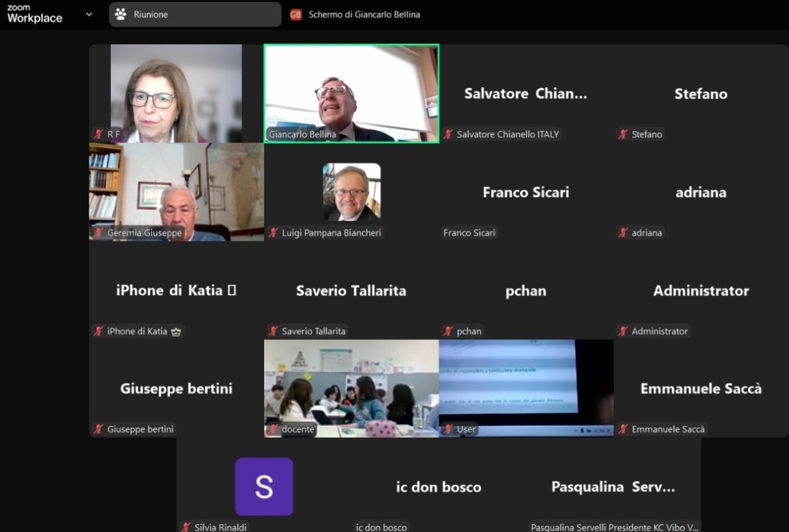Click muted mic icon beside Administrator
This screenshot has height=532, width=789.
[623, 331]
